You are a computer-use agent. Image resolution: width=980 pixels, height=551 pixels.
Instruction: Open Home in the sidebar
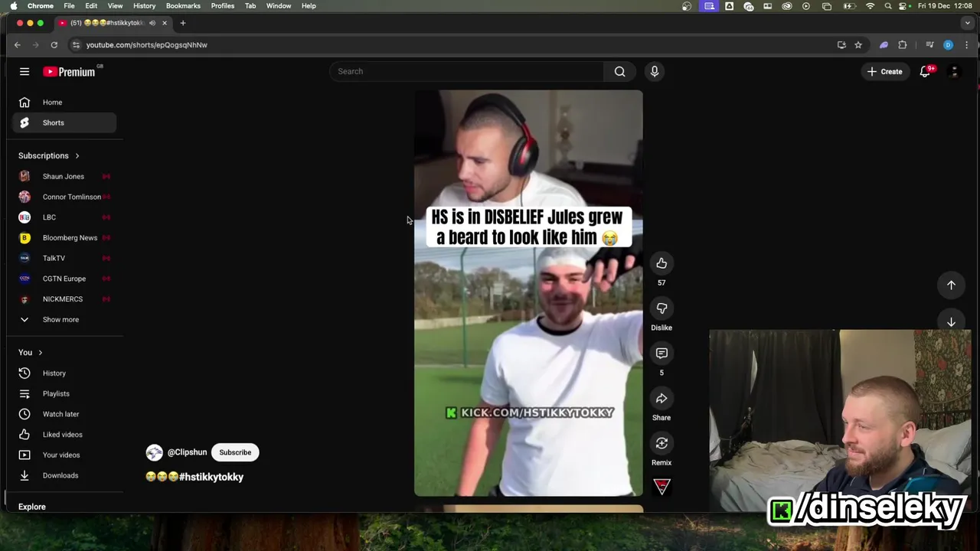(x=64, y=102)
